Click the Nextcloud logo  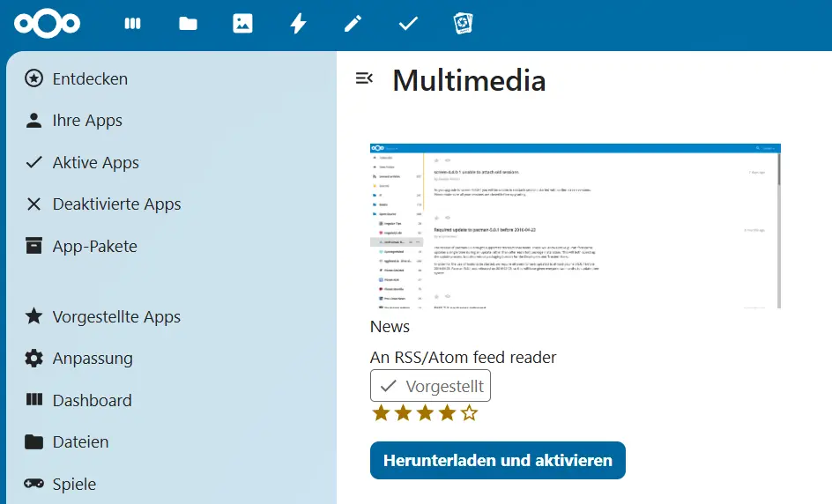(48, 24)
